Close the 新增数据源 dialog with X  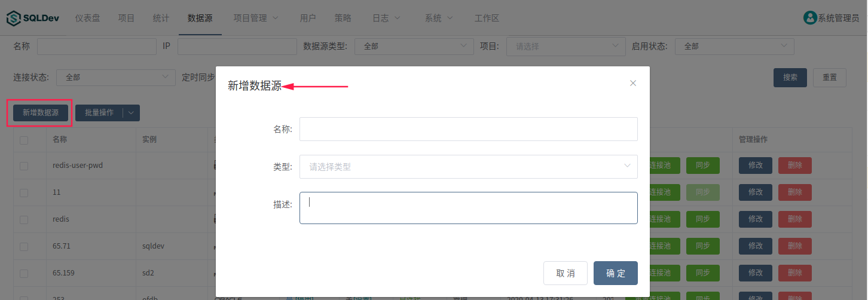(633, 83)
